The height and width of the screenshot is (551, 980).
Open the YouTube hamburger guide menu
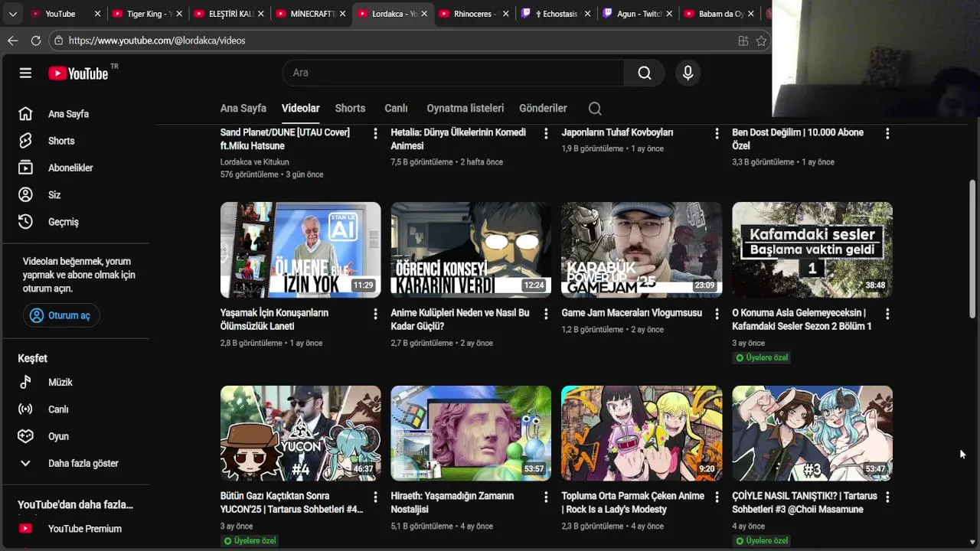point(25,73)
